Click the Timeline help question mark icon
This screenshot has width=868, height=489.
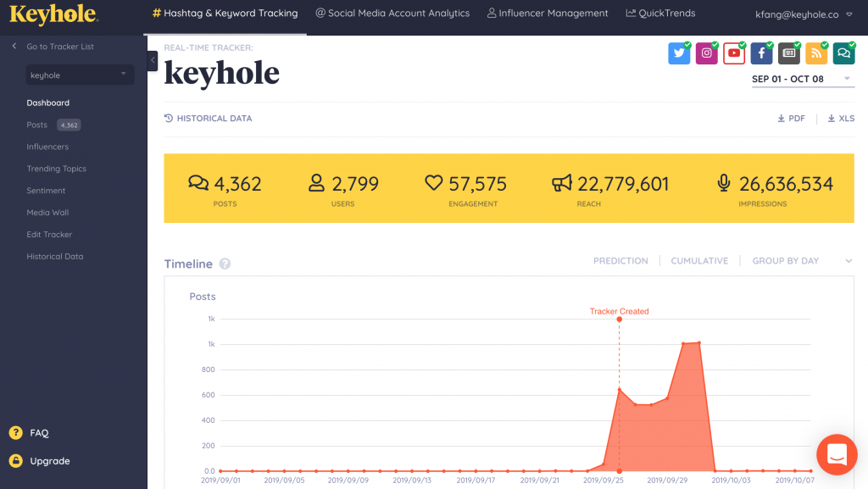click(225, 264)
